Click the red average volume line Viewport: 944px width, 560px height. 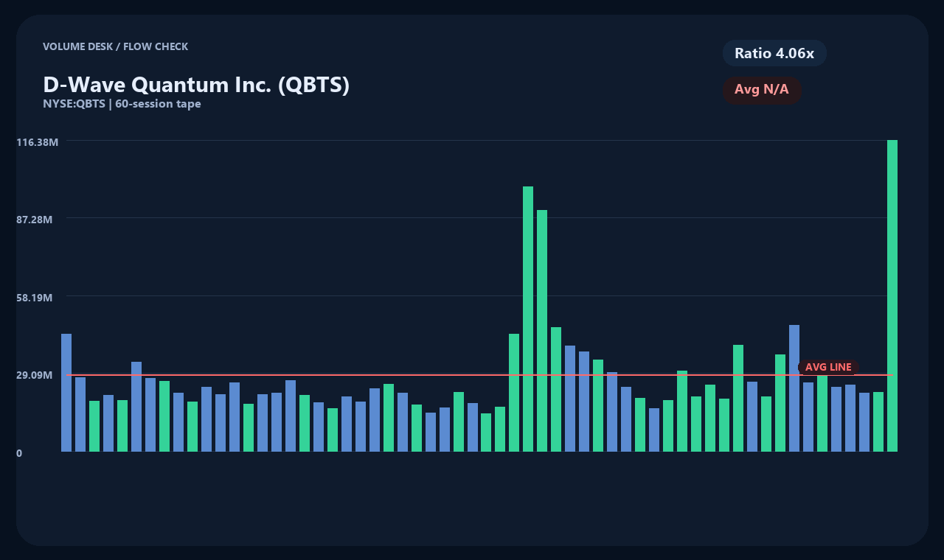click(x=479, y=374)
